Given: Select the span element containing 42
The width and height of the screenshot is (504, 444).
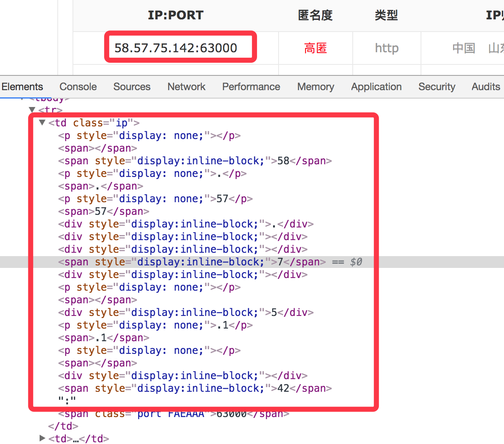Looking at the screenshot, I should pyautogui.click(x=195, y=388).
